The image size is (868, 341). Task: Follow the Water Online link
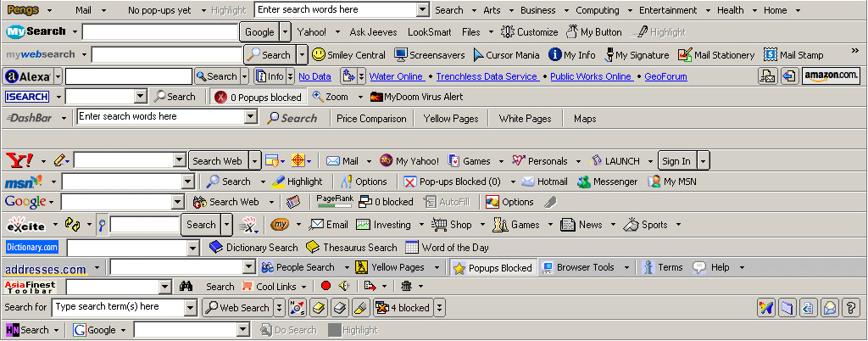point(396,76)
